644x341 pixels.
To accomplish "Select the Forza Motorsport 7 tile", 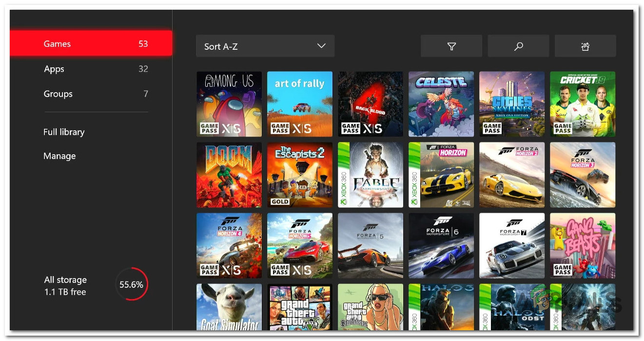I will pyautogui.click(x=512, y=245).
